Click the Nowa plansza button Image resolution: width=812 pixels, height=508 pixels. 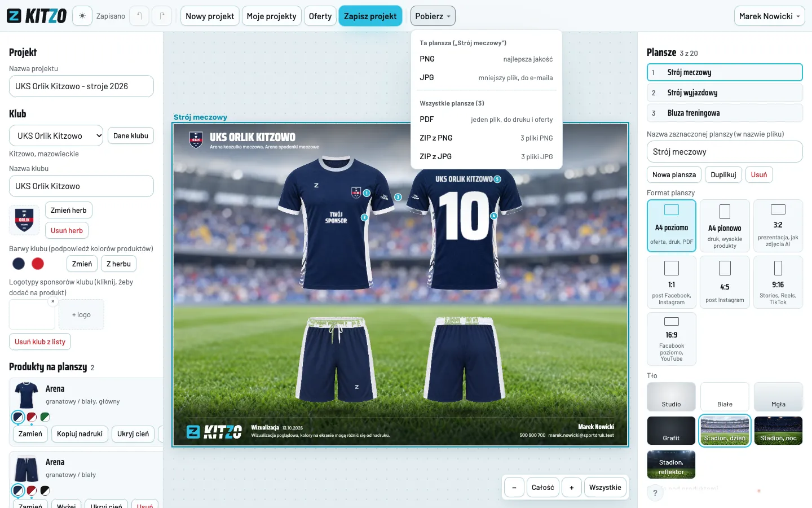tap(674, 174)
